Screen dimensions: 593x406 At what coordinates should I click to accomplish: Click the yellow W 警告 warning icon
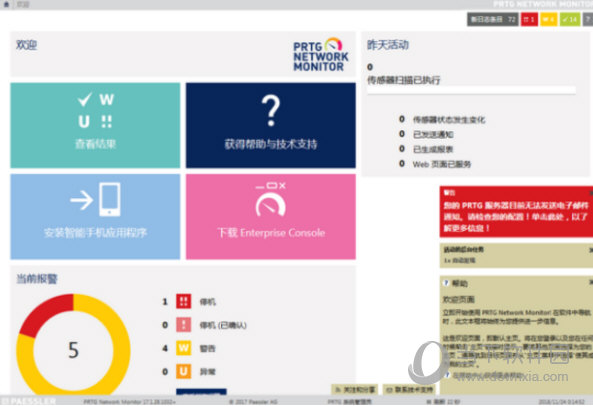pos(184,348)
